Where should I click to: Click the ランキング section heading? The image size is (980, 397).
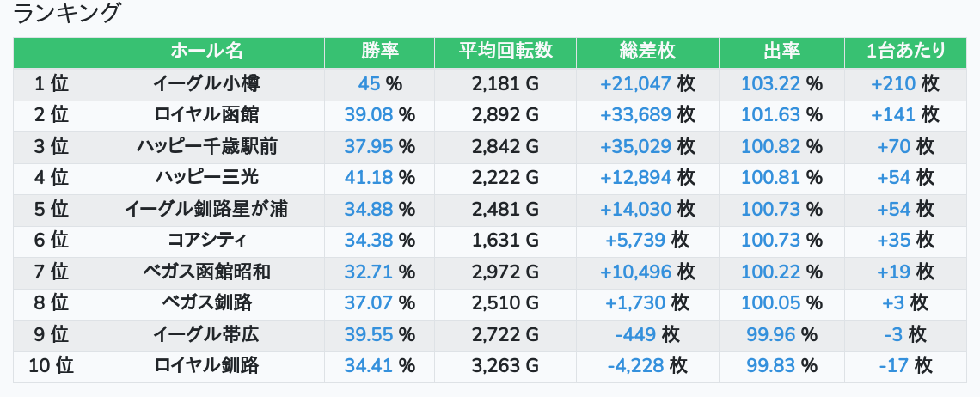click(x=68, y=14)
